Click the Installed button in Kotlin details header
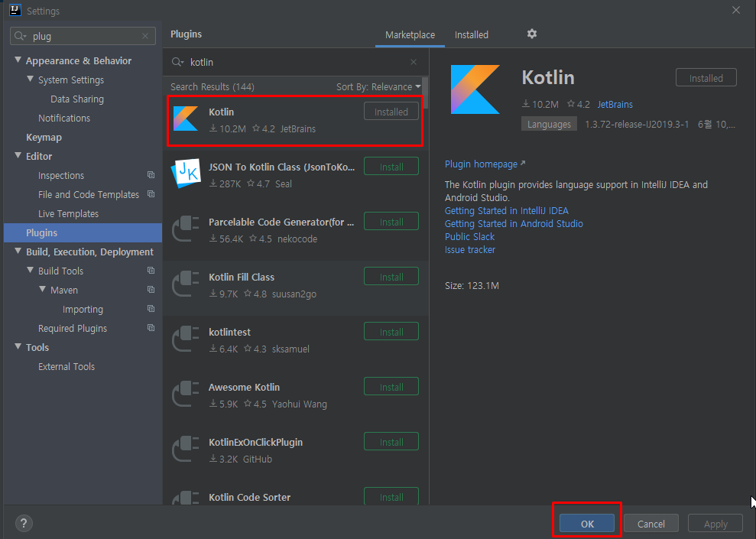 [706, 78]
